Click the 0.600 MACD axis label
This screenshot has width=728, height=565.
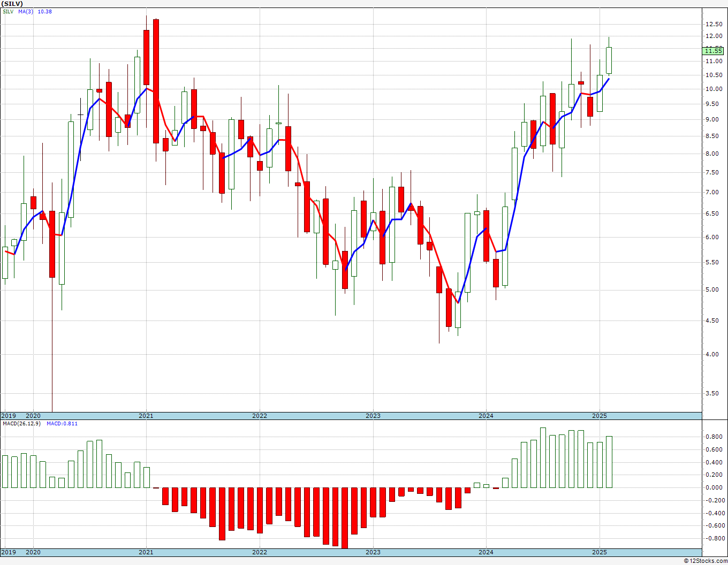coord(714,449)
